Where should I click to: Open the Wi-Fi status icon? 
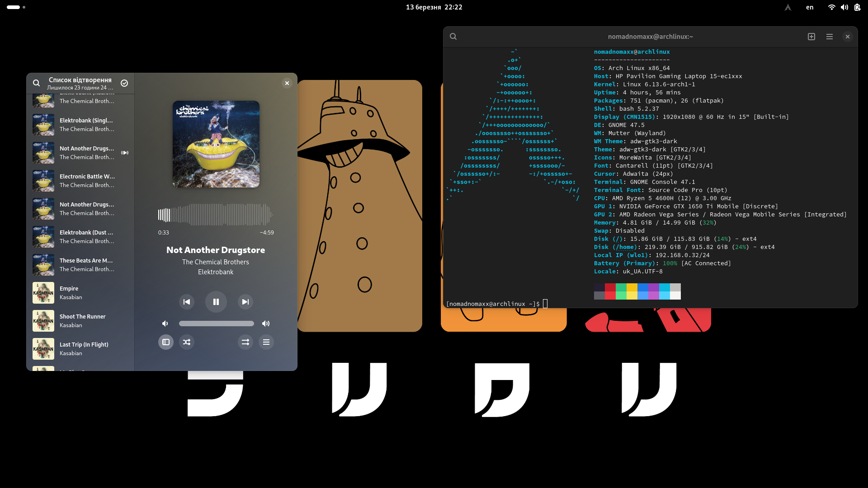tap(831, 7)
